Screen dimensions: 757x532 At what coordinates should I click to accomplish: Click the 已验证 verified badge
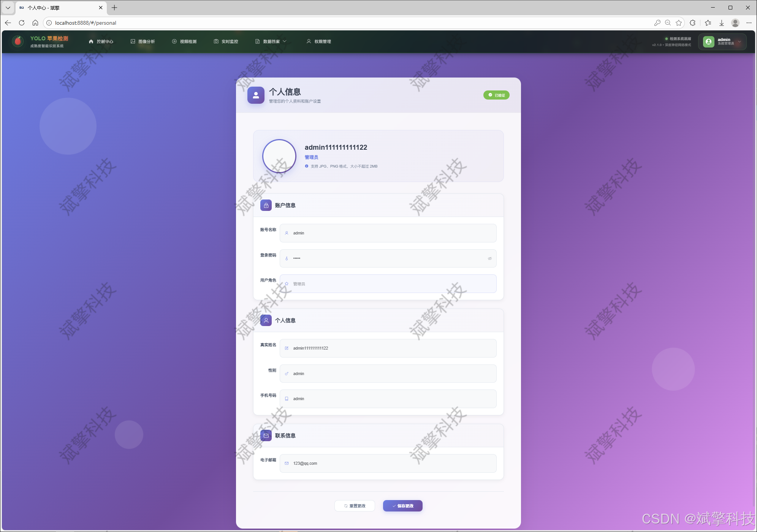pyautogui.click(x=496, y=95)
